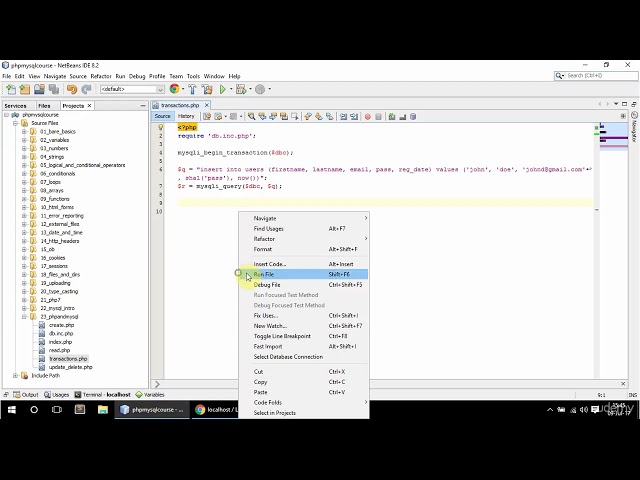Click the Debug Project toolbar icon
640x480 pixels.
[241, 89]
